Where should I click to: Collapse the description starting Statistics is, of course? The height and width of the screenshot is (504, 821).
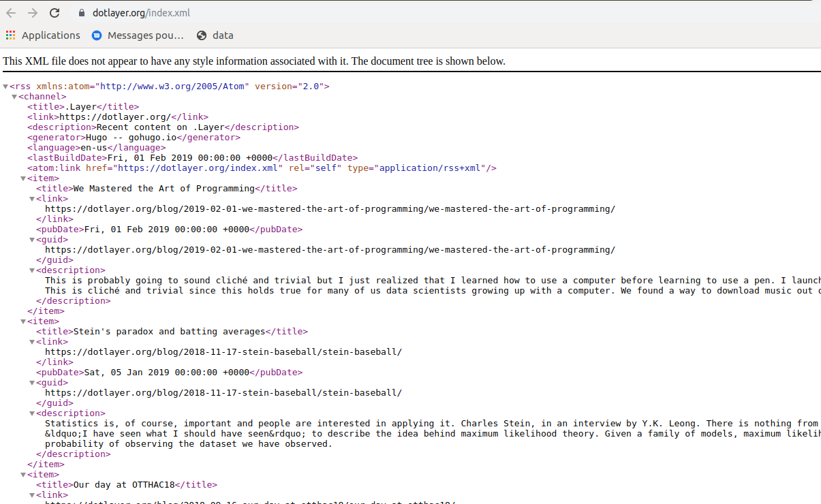pyautogui.click(x=32, y=414)
